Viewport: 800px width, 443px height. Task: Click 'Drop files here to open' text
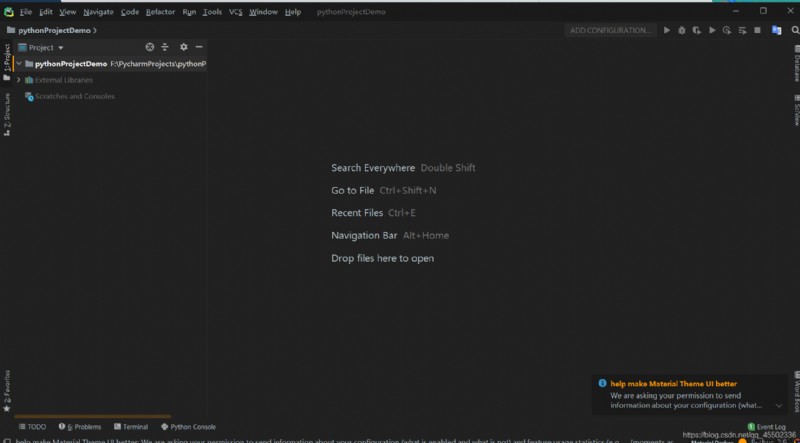tap(383, 258)
